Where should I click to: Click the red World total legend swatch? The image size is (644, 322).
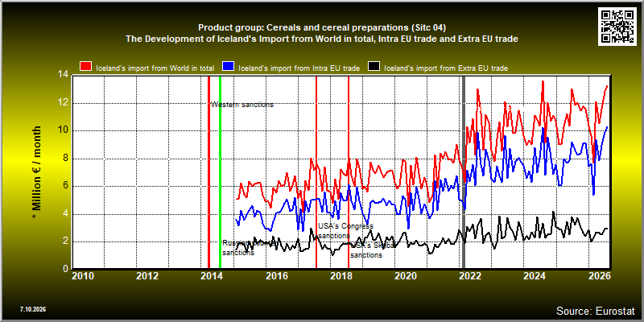point(86,67)
